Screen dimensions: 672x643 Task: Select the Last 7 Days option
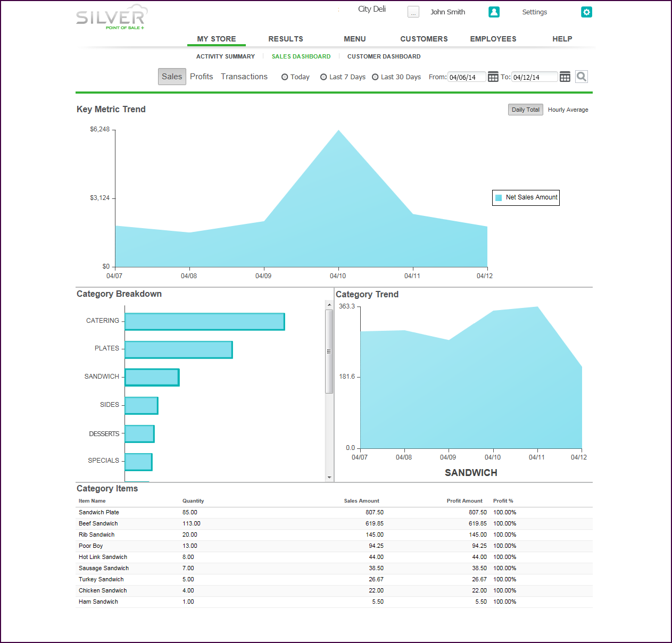[323, 77]
